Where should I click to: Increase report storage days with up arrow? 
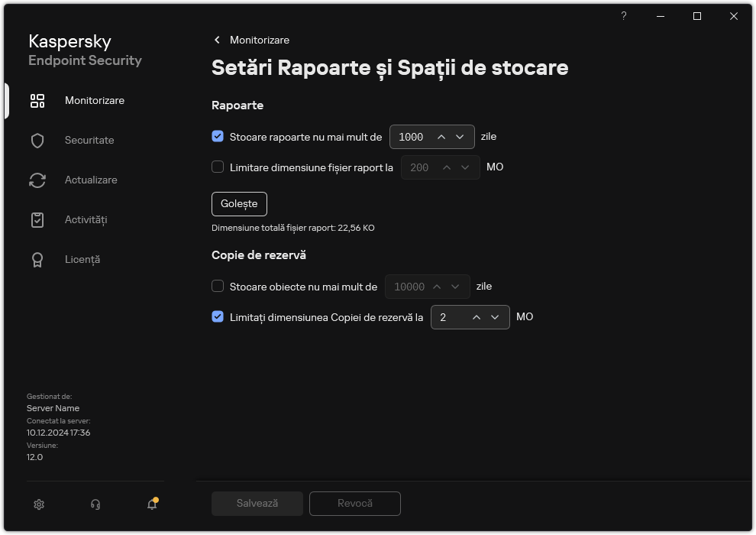coord(441,137)
